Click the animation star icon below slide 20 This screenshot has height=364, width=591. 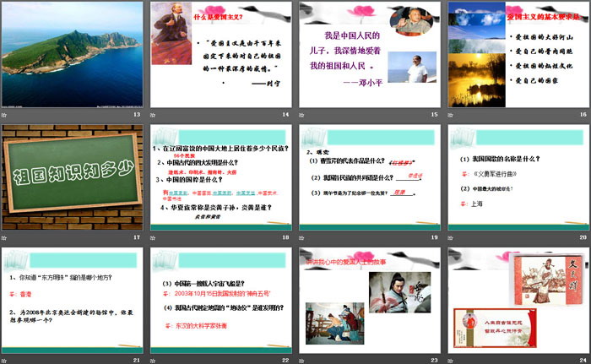coord(453,238)
